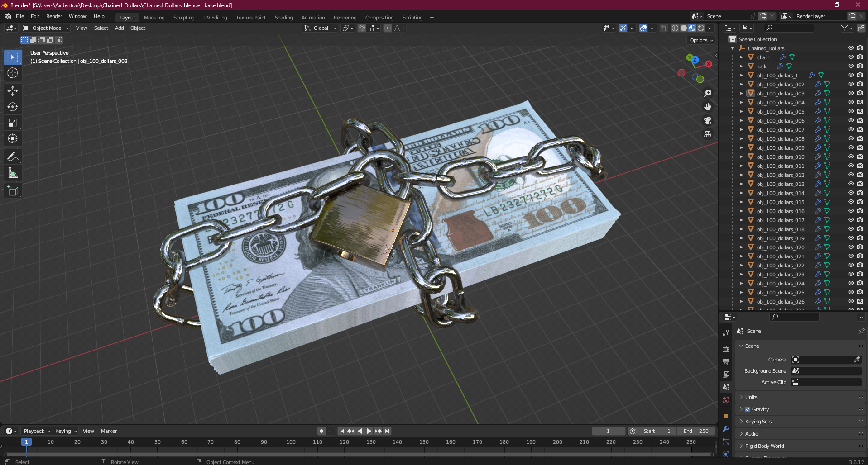Open the Object properties tab

(x=726, y=416)
